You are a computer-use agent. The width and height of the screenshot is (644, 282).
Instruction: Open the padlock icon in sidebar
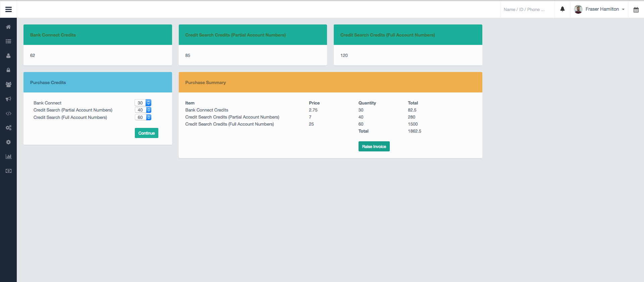click(8, 70)
